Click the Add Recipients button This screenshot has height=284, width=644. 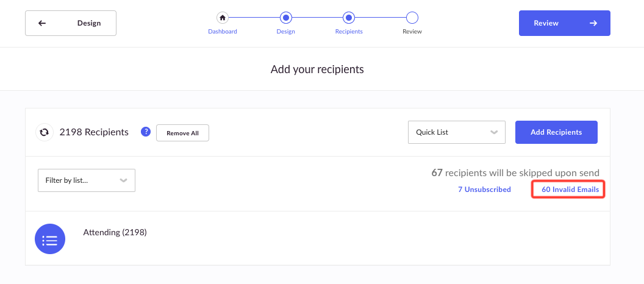coord(557,132)
